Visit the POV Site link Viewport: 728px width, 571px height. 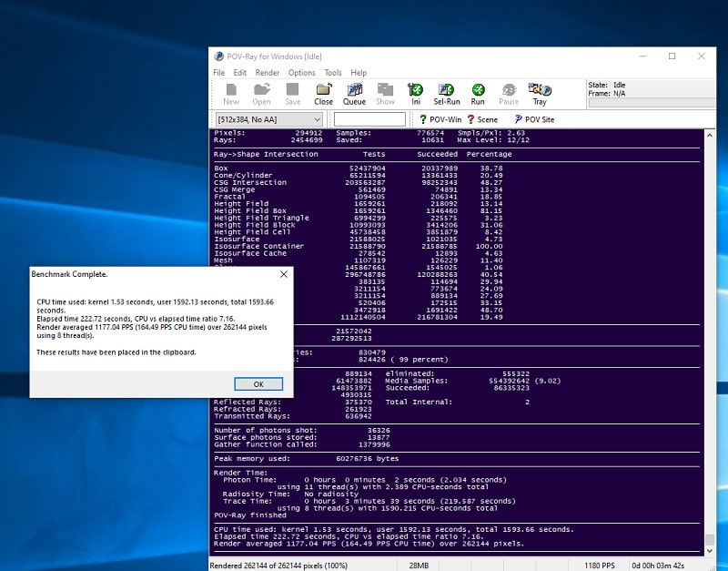[x=534, y=119]
